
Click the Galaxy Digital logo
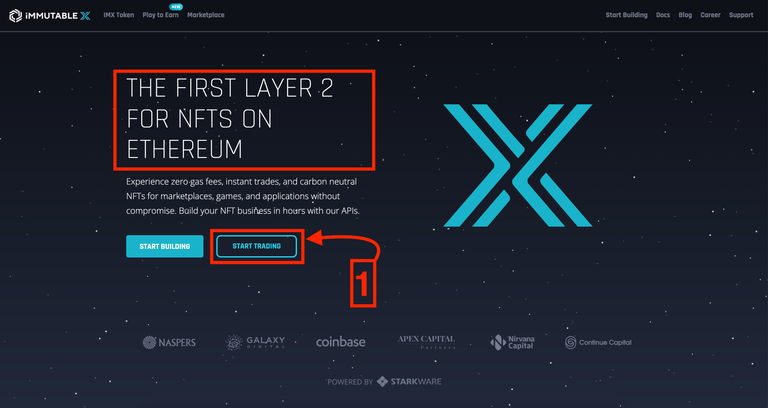pyautogui.click(x=255, y=342)
